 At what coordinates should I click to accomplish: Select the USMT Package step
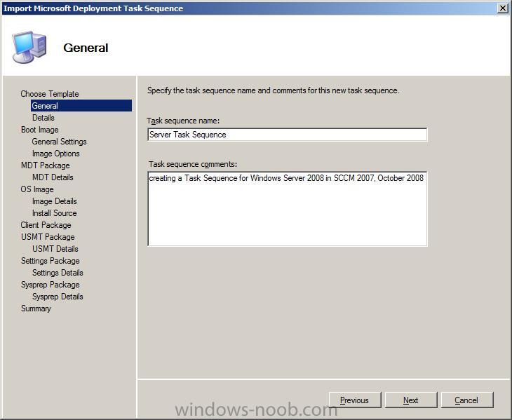pos(48,237)
